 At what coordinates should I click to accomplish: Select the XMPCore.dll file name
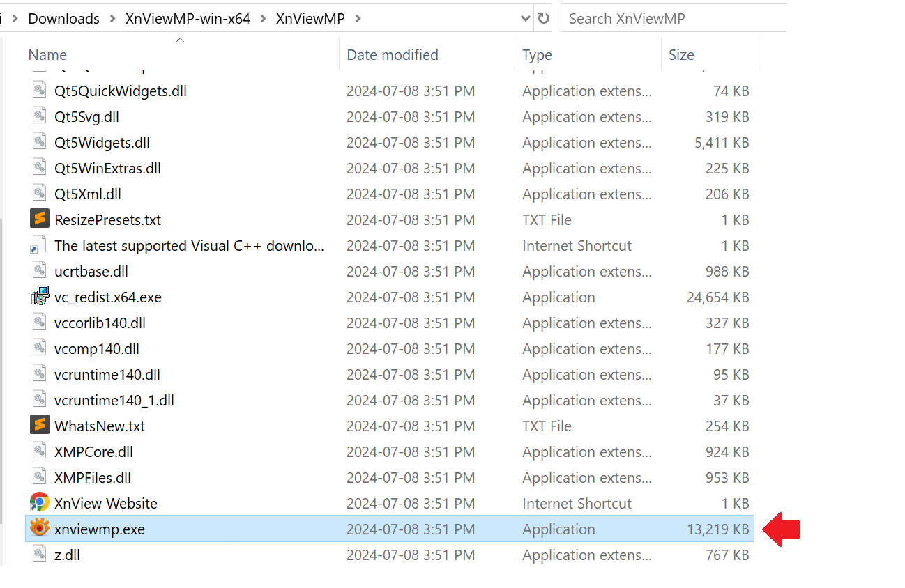click(93, 452)
